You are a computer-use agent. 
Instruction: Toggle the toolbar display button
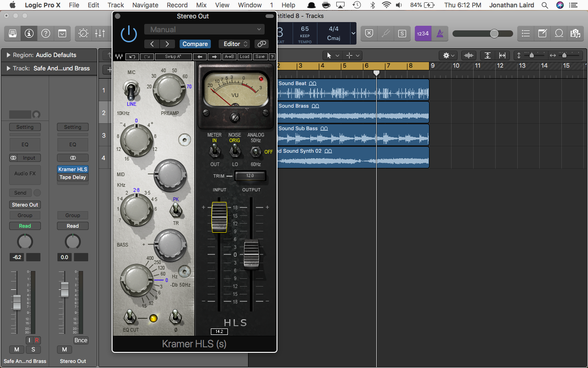[x=62, y=34]
